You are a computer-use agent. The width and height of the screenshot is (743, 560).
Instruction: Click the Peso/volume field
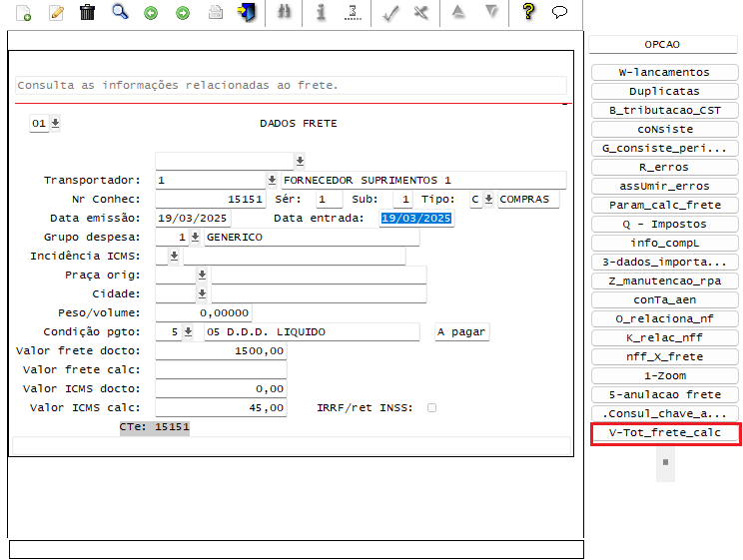point(204,312)
